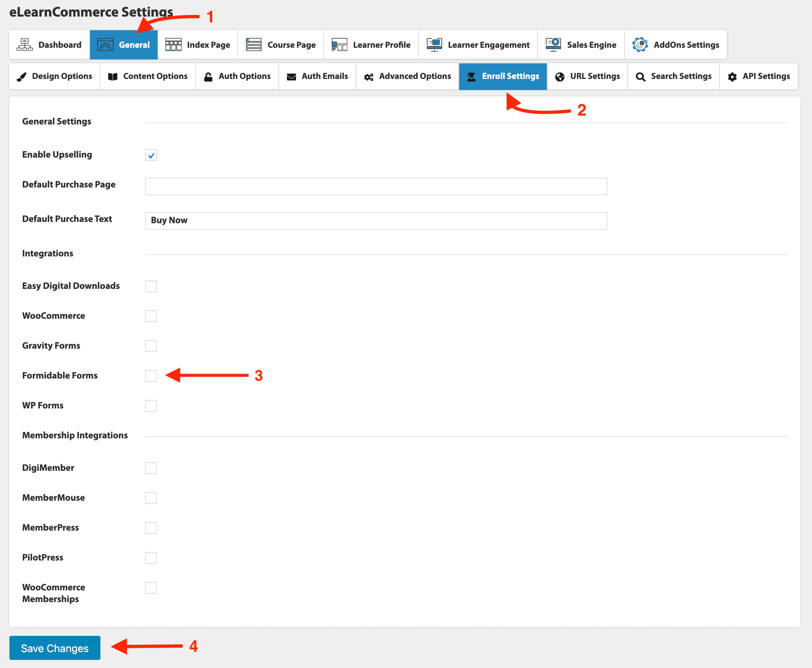Click the Content Options book icon
812x668 pixels.
113,77
